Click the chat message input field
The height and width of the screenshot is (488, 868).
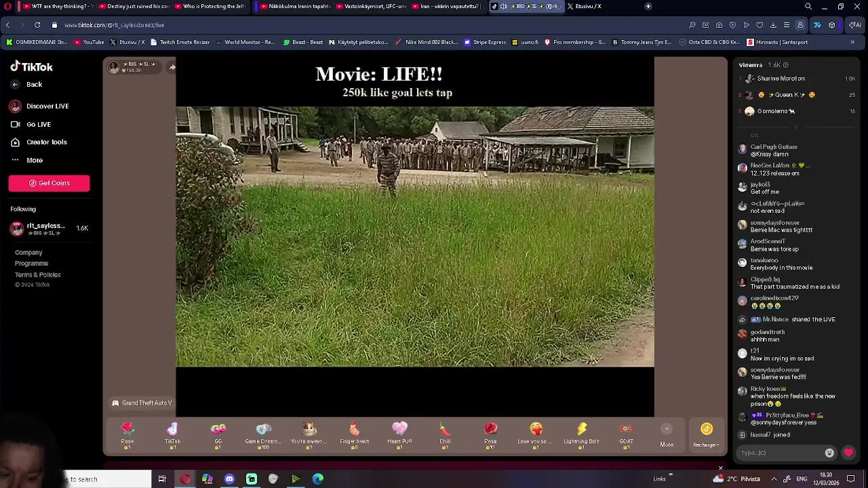tap(780, 453)
